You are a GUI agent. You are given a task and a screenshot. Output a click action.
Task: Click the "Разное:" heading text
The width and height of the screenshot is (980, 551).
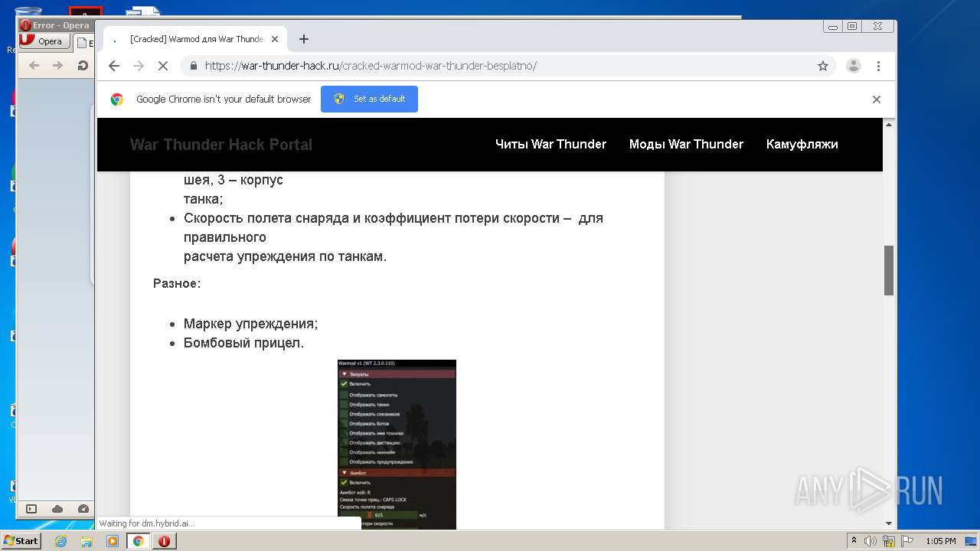pos(177,283)
